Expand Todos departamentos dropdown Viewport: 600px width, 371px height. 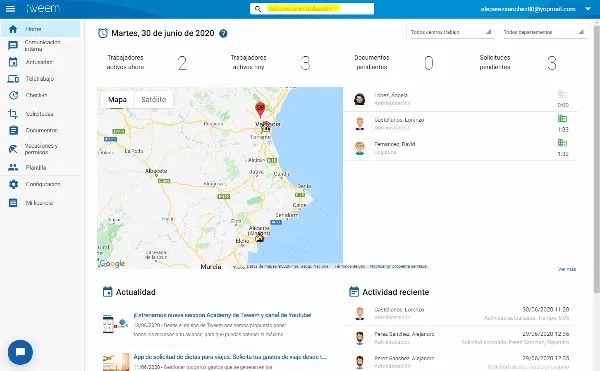pos(543,32)
